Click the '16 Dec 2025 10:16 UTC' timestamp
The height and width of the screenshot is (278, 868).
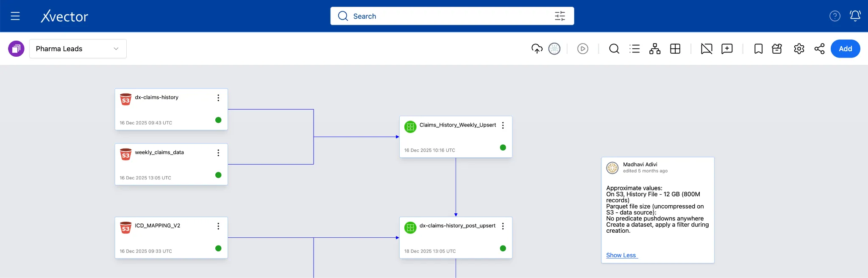[x=430, y=150]
